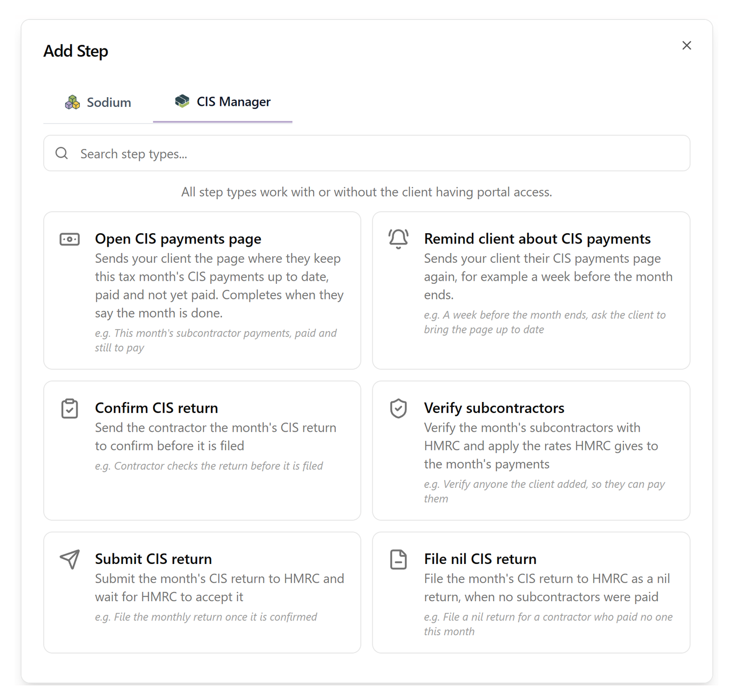Click the description 'Send the contractor the month's CIS return'
The image size is (733, 700).
coord(216,437)
